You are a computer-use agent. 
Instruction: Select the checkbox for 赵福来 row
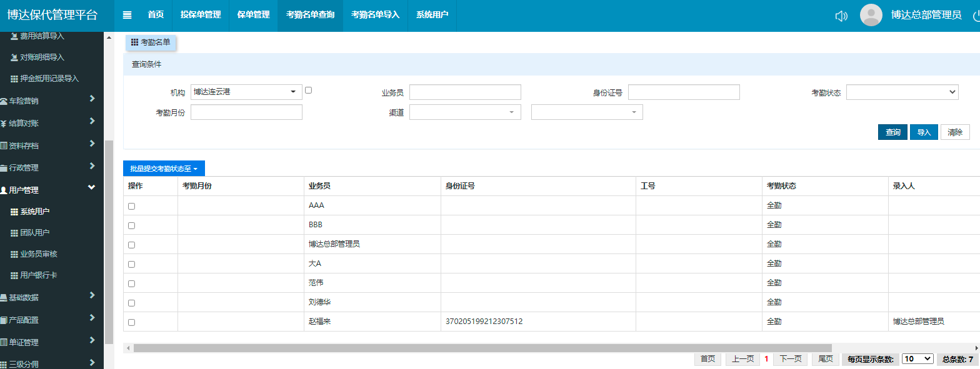pos(131,322)
